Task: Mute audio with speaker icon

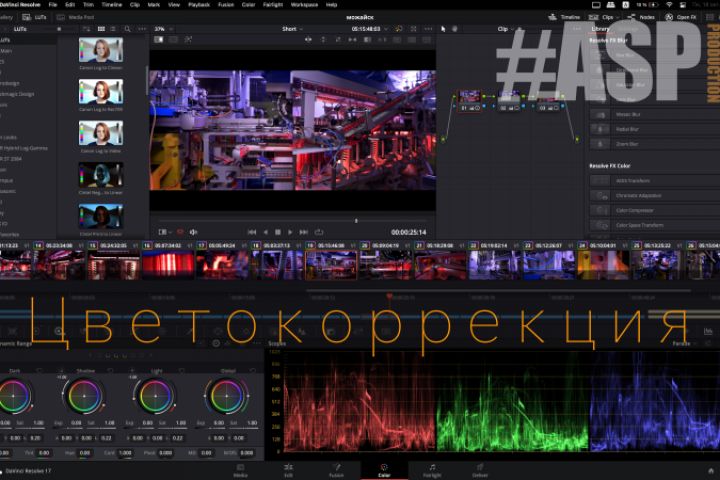Action: [193, 232]
